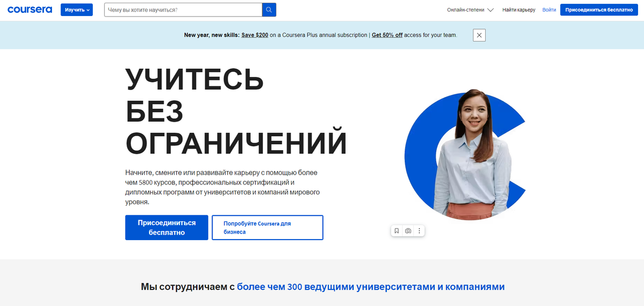Click hero Присоединиться бесплатно button
644x306 pixels.
click(166, 228)
